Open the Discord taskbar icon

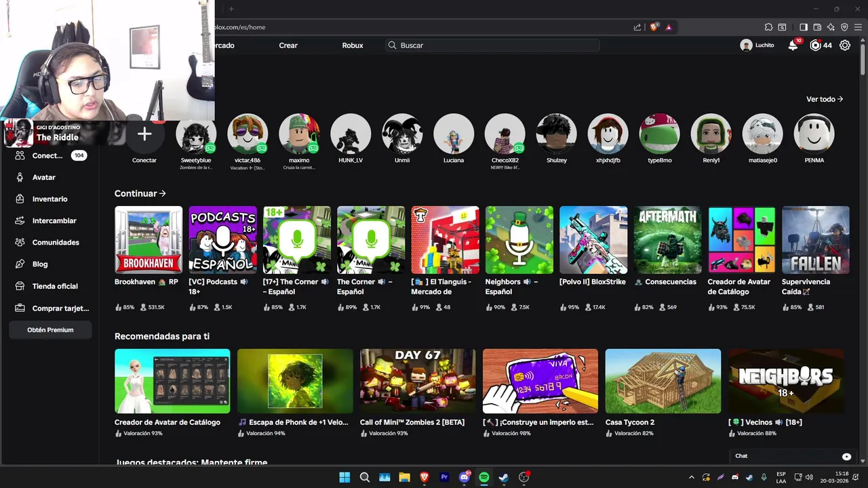(465, 477)
